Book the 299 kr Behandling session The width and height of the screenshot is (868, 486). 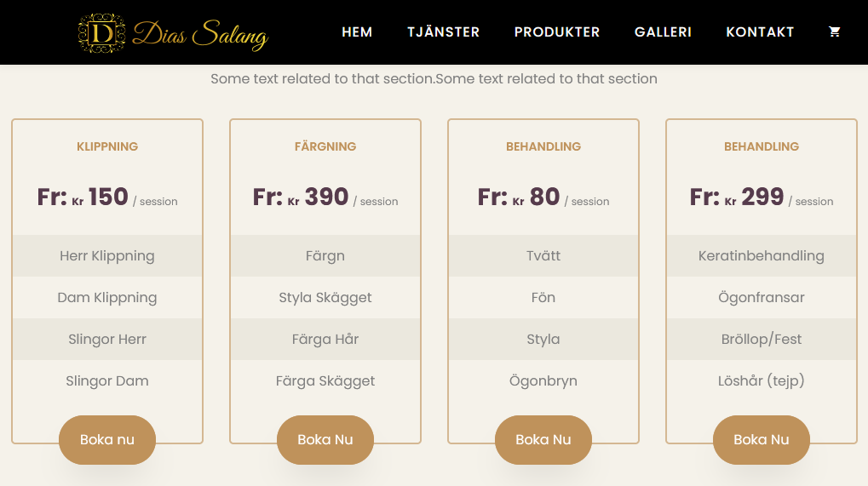tap(762, 439)
